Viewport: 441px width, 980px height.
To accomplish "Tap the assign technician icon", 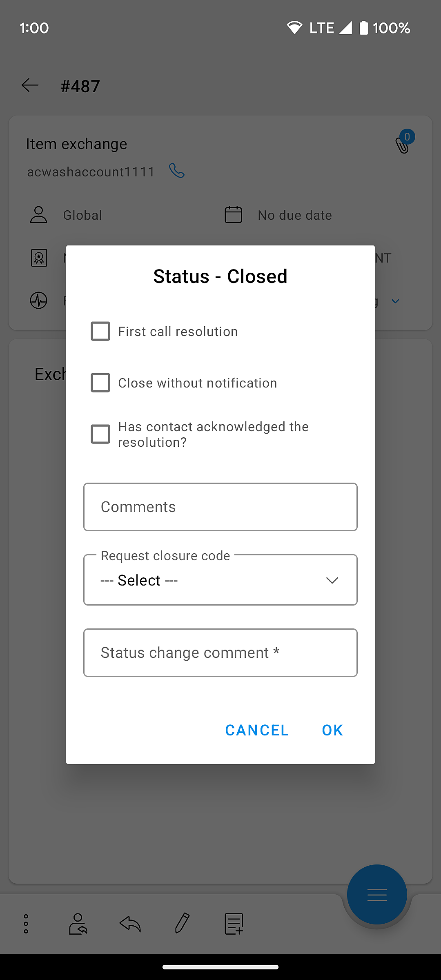I will click(x=78, y=924).
